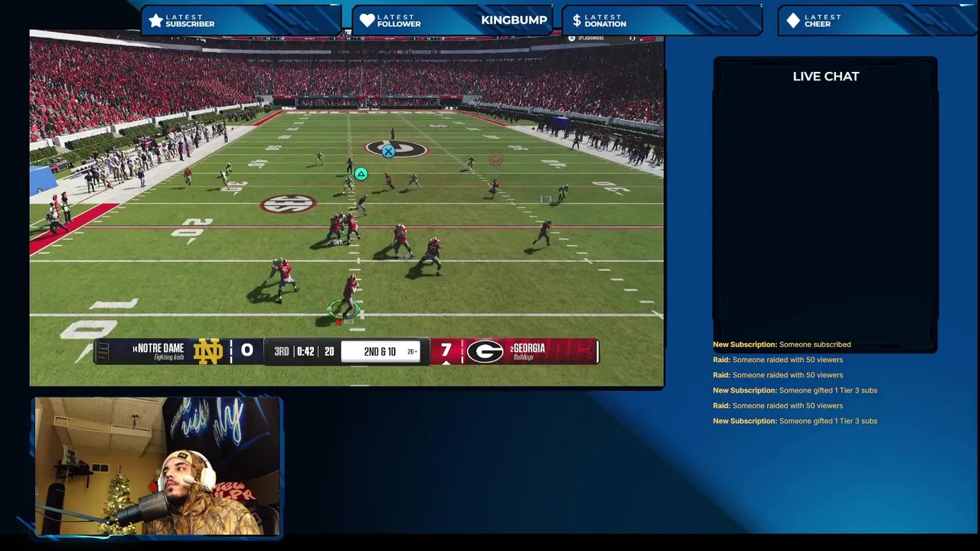
Task: Click Notre Dame's score of 0
Action: (247, 350)
